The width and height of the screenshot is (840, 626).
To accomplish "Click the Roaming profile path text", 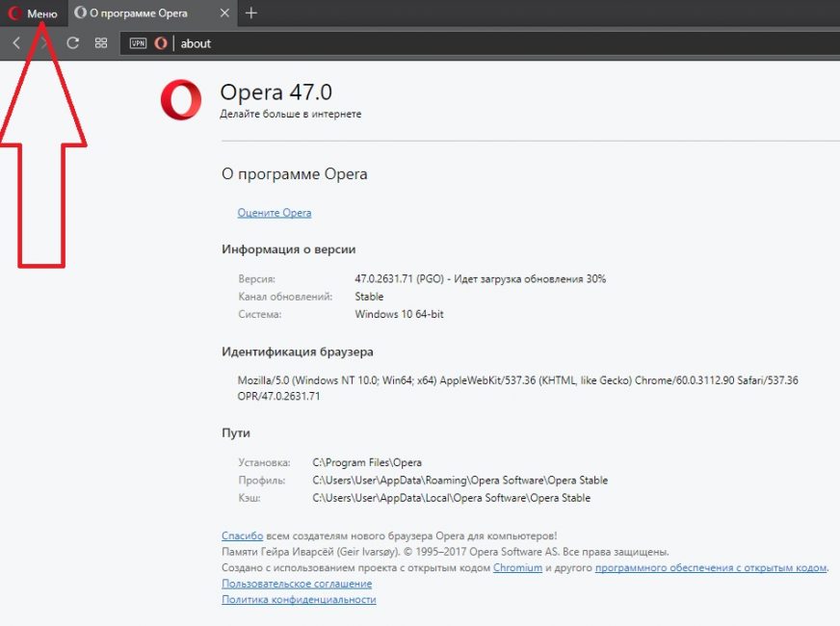I will coord(460,481).
